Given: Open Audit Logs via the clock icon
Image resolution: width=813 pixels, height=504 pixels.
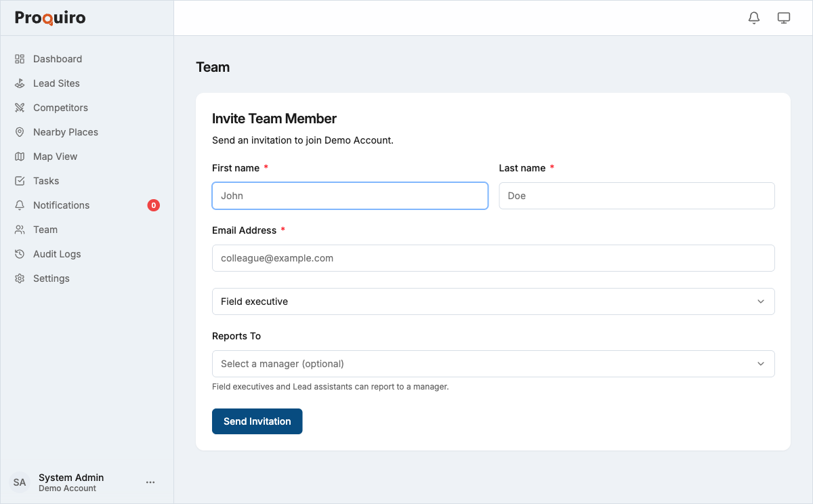Looking at the screenshot, I should (x=20, y=254).
